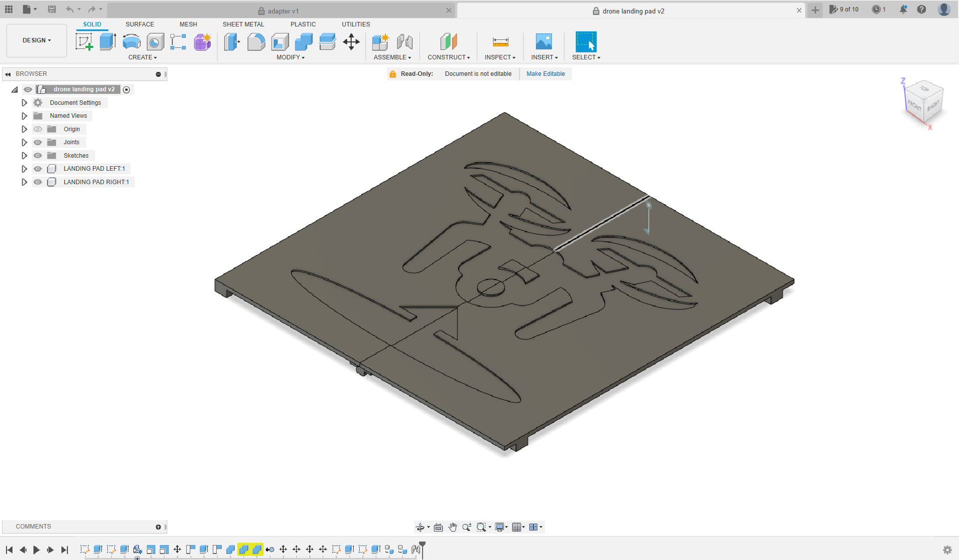Switch to the UTILITIES tab
The image size is (959, 560).
[x=356, y=24]
